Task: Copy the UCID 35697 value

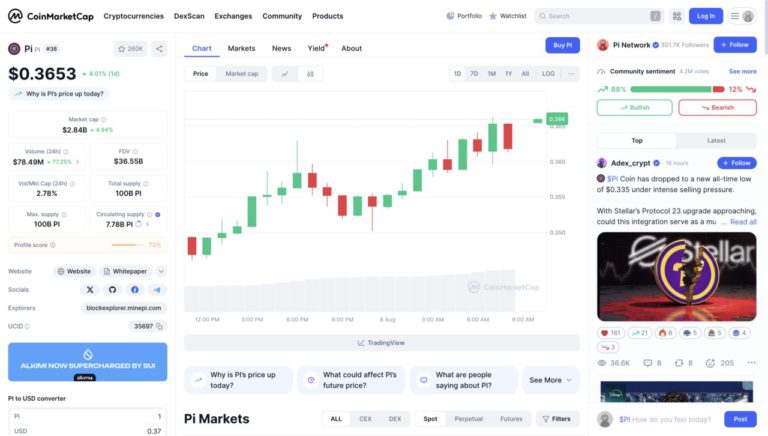Action: click(160, 326)
